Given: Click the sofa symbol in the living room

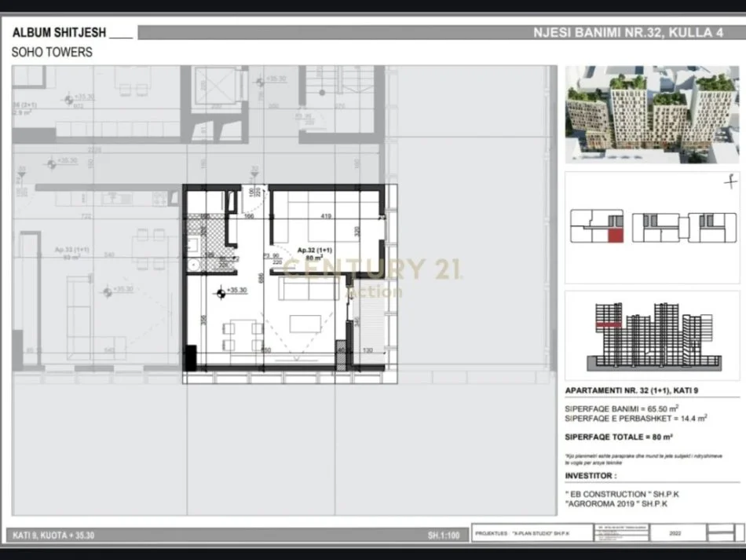Looking at the screenshot, I should 307,289.
